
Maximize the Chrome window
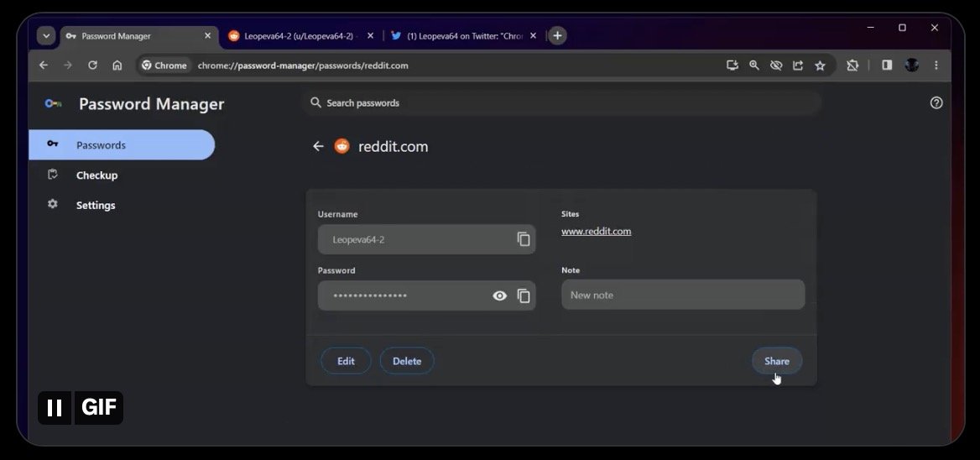902,28
